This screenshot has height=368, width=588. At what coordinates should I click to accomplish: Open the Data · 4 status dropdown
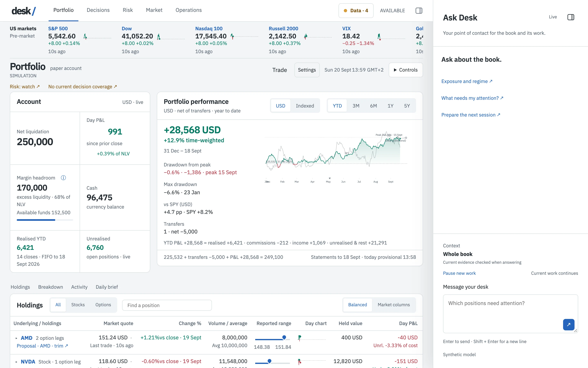coord(356,11)
